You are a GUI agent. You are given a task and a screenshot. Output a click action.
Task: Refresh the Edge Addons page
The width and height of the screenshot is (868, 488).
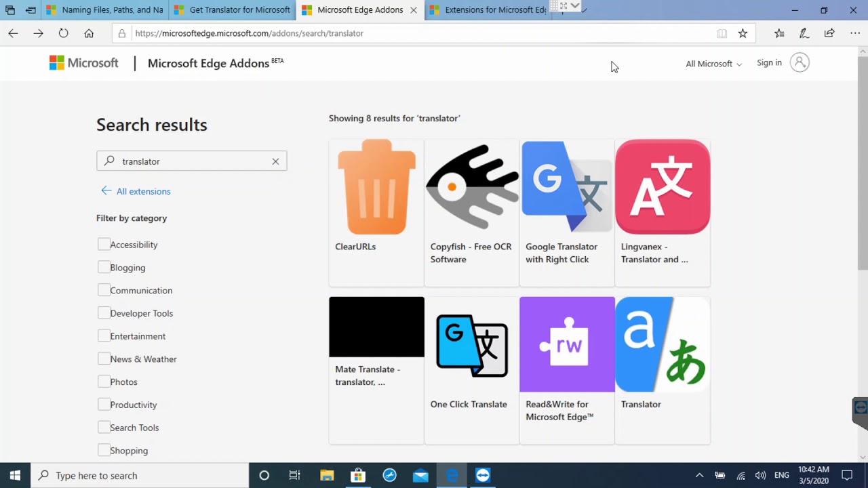point(63,33)
